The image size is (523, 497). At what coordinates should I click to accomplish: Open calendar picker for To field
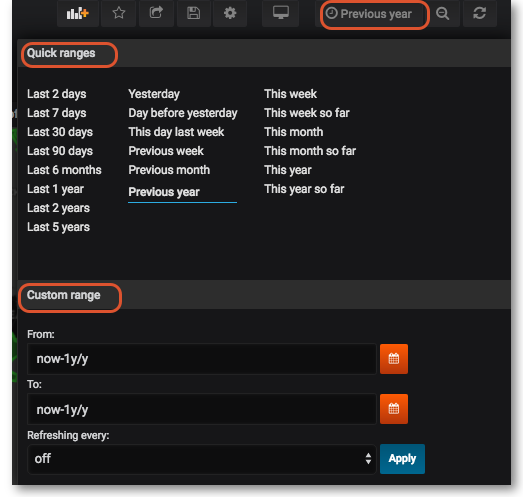[x=394, y=409]
